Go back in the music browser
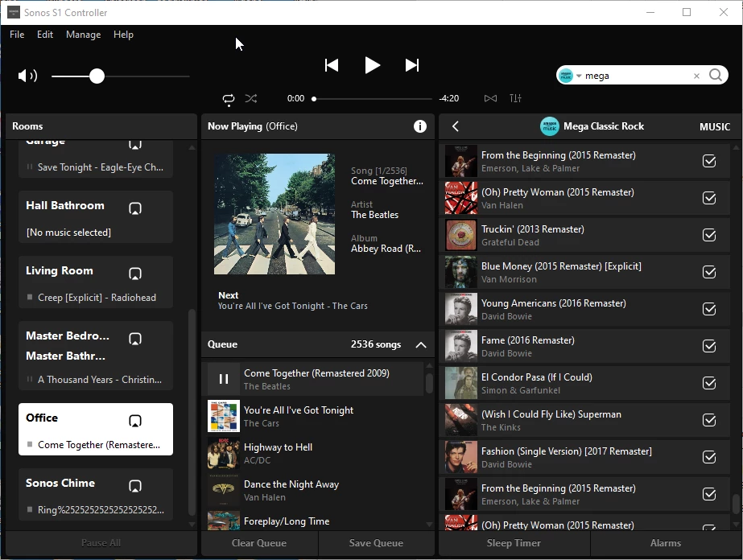This screenshot has height=560, width=743. coord(456,126)
